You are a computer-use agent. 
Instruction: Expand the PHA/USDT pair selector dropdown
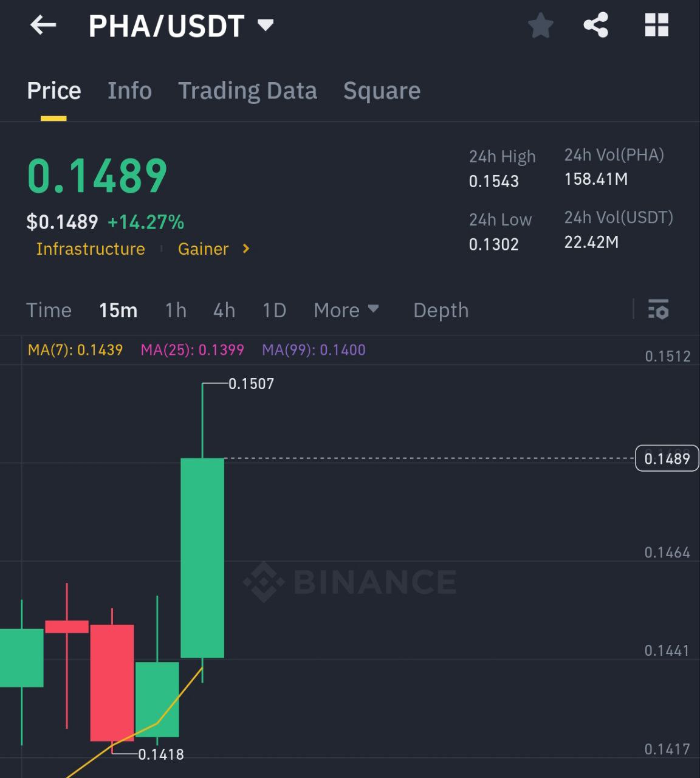(x=266, y=25)
